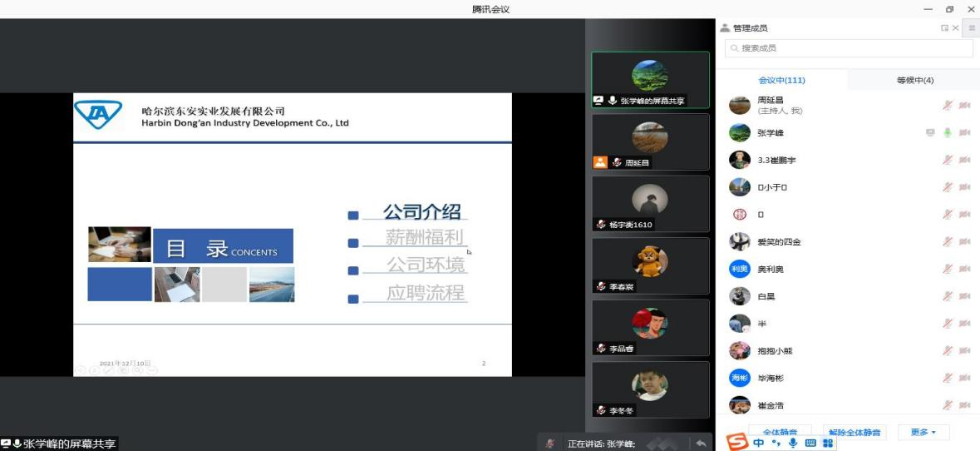This screenshot has width=980, height=451.
Task: Switch to the 等候中(4) tab
Action: coord(914,81)
